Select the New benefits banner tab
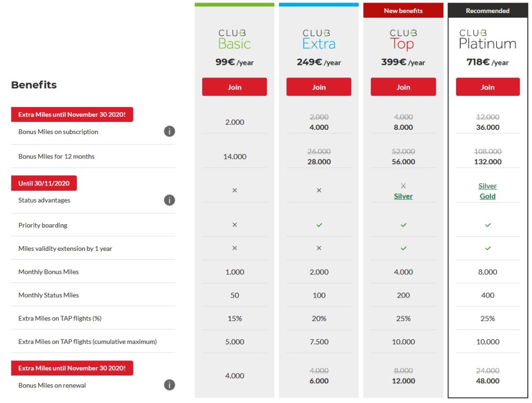532x403 pixels. click(403, 10)
